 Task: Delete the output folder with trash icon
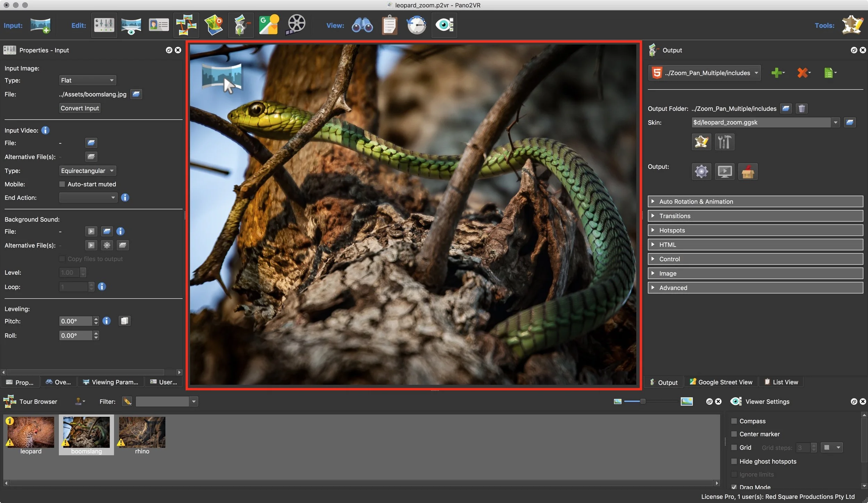(x=802, y=109)
